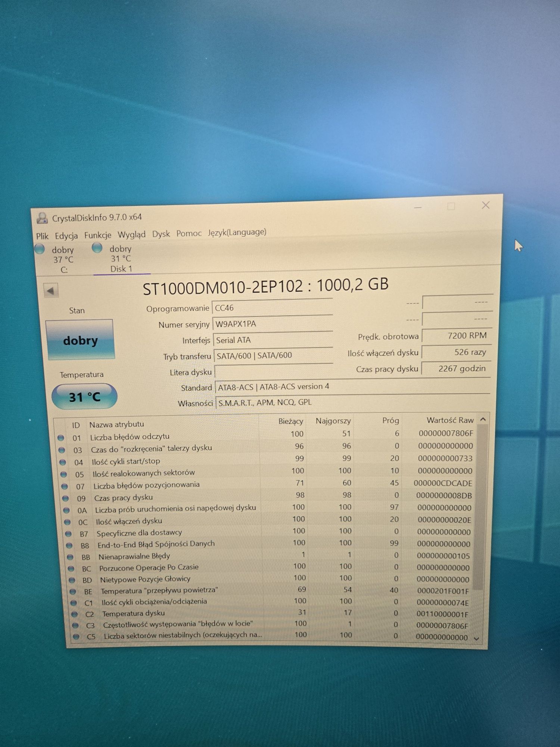Open the Edycja menu
Screen dimensions: 560x747
click(x=66, y=236)
